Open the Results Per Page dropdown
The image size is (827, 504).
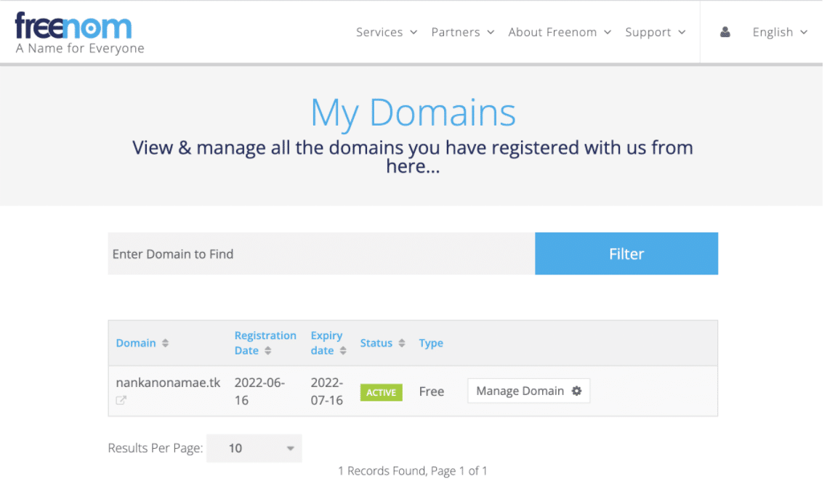[254, 448]
